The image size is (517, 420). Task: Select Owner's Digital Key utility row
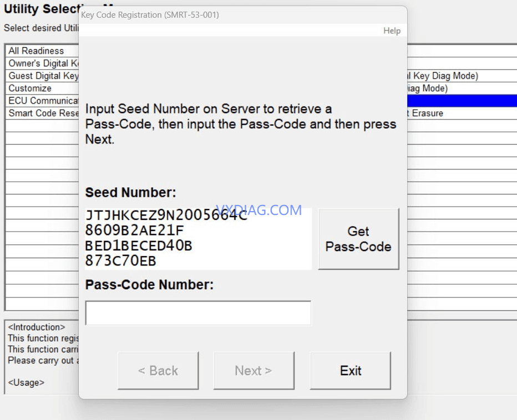pyautogui.click(x=42, y=63)
